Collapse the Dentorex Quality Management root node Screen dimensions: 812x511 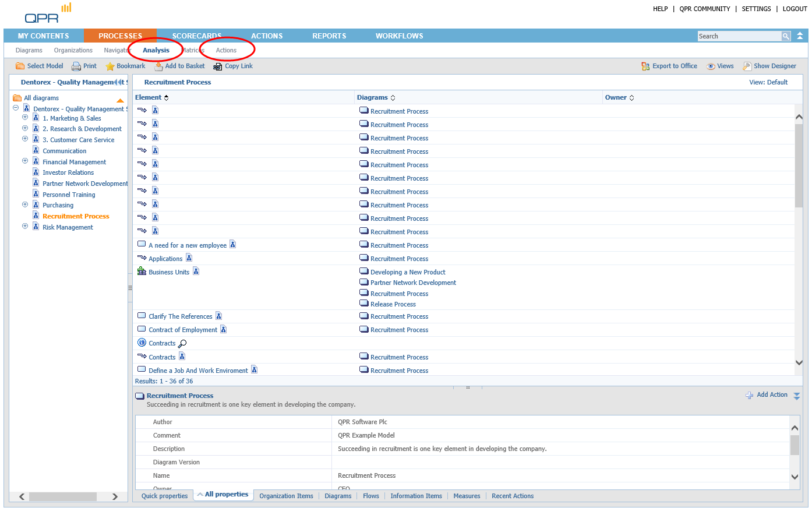pyautogui.click(x=15, y=107)
